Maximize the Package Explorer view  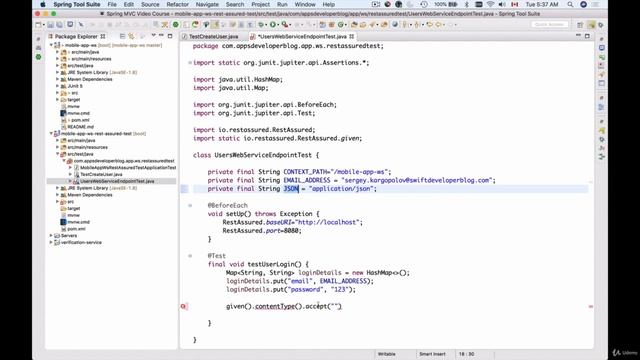170,36
